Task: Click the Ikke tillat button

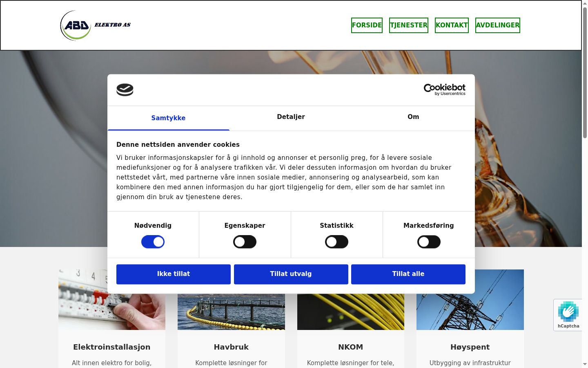Action: [174, 274]
